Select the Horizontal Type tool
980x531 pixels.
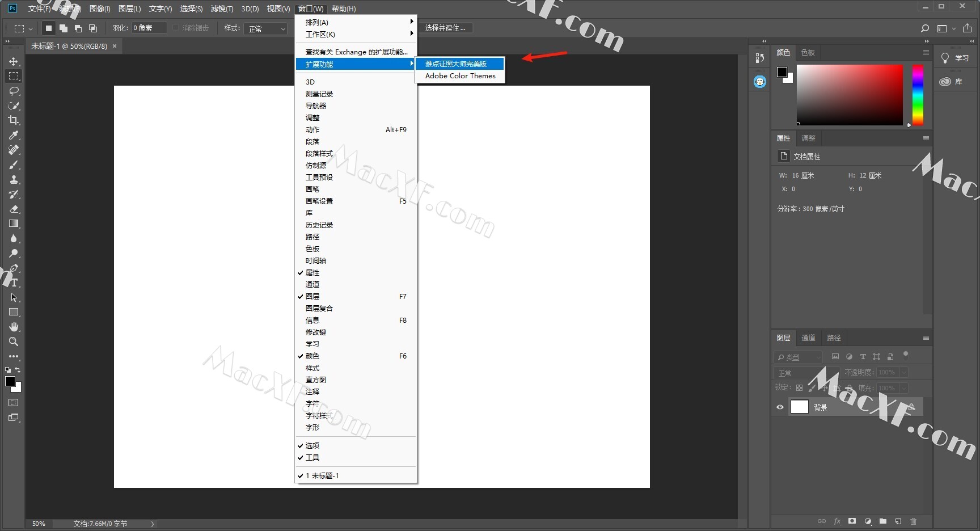point(14,283)
